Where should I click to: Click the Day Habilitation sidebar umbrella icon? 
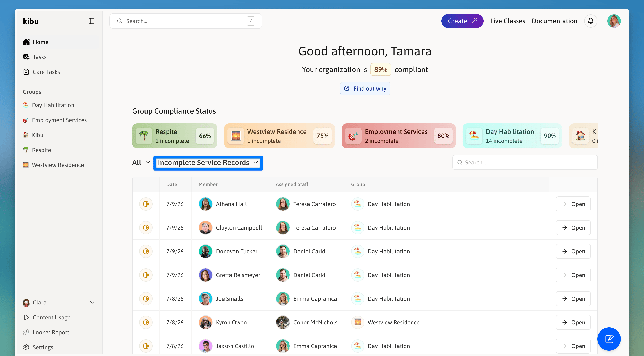pos(26,105)
